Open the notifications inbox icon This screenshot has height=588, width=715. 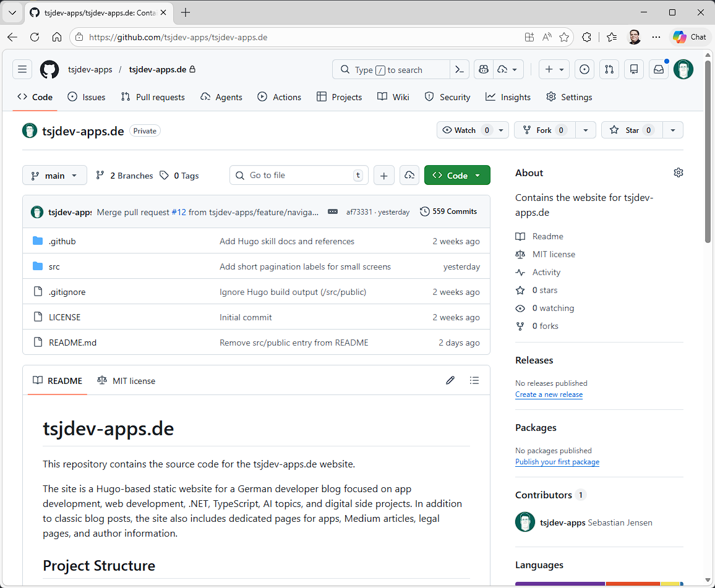pos(659,70)
